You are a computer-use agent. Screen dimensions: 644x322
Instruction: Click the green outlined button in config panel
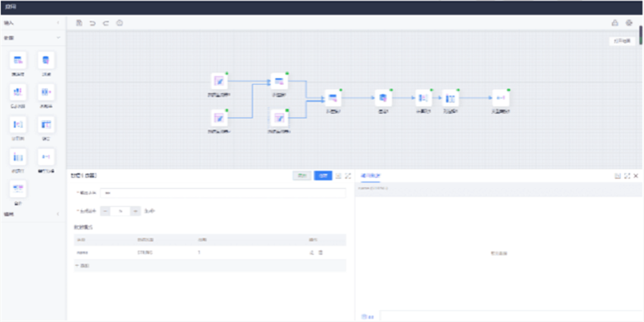pyautogui.click(x=302, y=175)
